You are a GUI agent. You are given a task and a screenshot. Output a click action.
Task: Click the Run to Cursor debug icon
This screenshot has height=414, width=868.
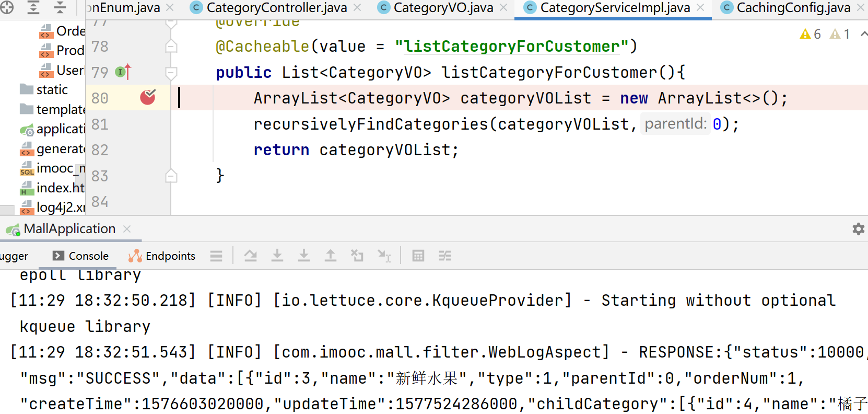(x=384, y=256)
